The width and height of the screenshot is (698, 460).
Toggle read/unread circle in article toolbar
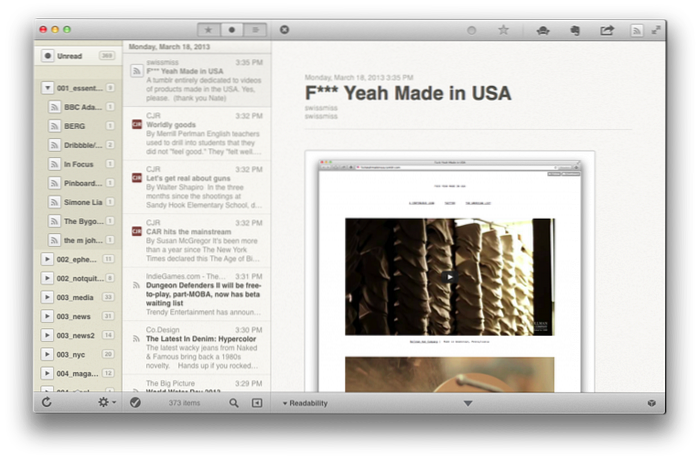point(471,30)
